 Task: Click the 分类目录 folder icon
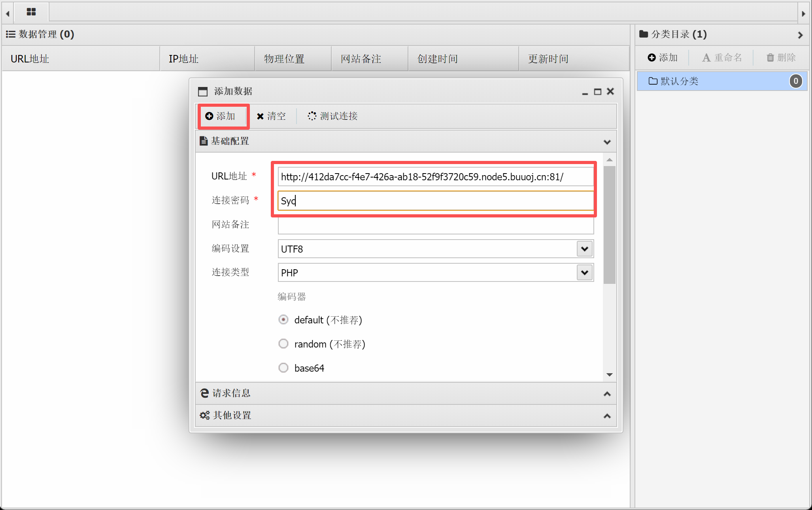coord(644,34)
